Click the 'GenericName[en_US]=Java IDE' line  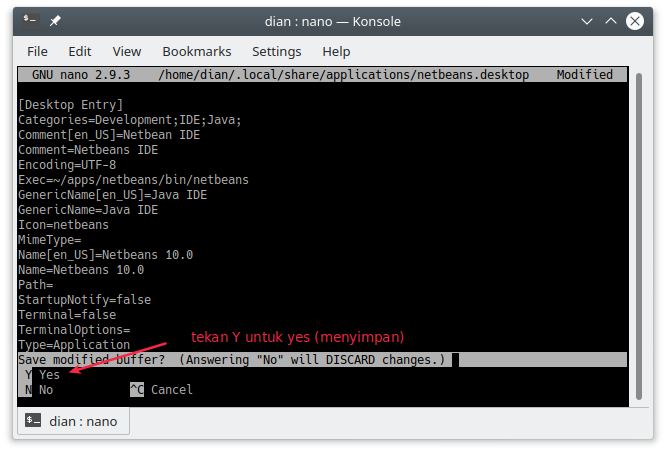tap(113, 195)
